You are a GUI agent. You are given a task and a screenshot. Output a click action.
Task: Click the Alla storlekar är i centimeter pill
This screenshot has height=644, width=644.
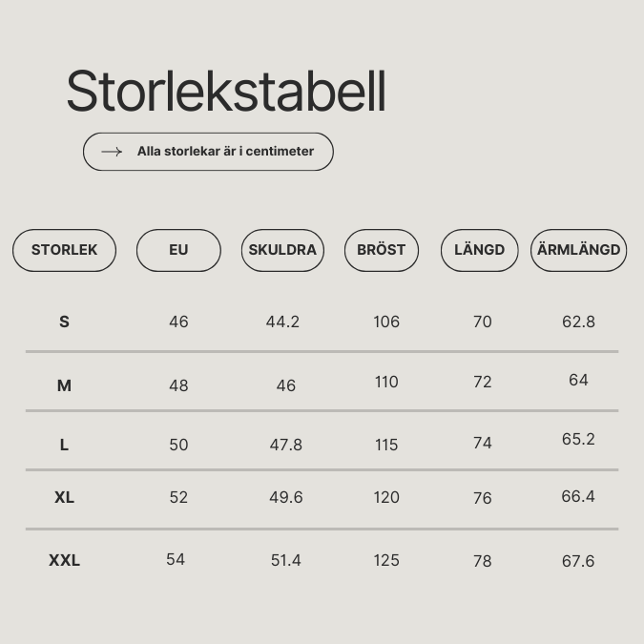pos(208,152)
